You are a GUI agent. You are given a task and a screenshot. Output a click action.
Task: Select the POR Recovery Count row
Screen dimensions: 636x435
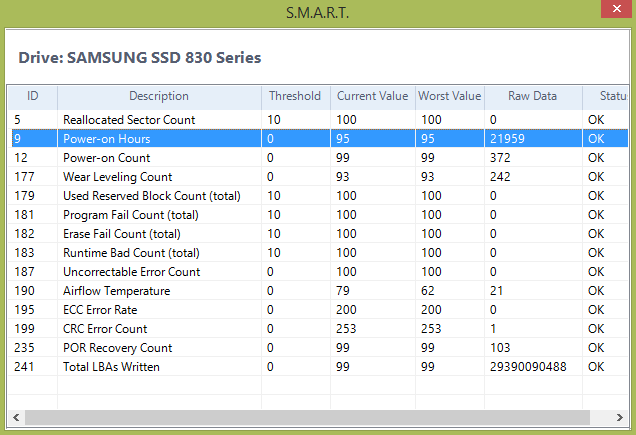tap(318, 348)
